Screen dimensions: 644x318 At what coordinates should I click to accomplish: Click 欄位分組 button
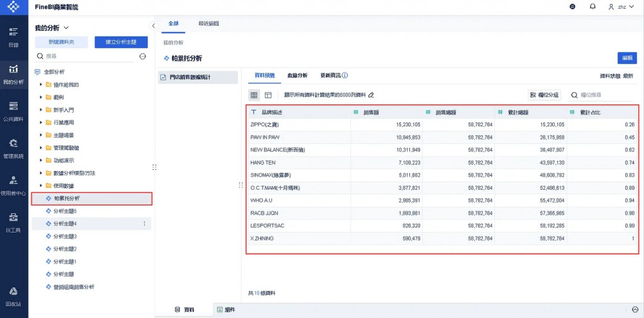[544, 95]
